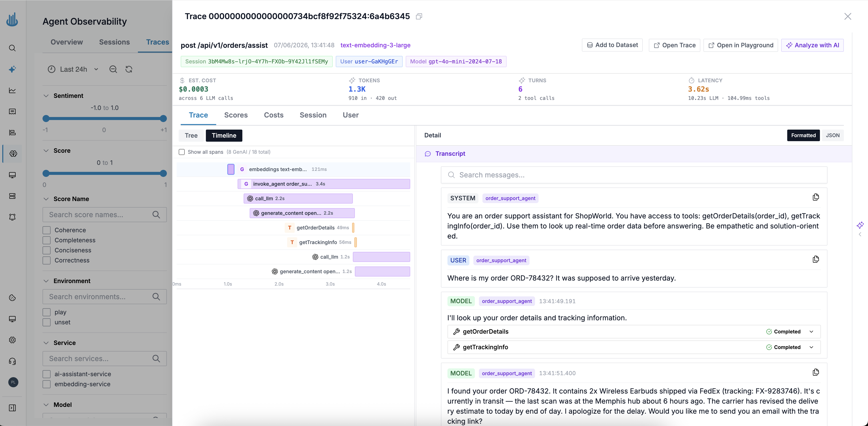868x426 pixels.
Task: Click the PL user avatar in sidebar
Action: coord(13,382)
